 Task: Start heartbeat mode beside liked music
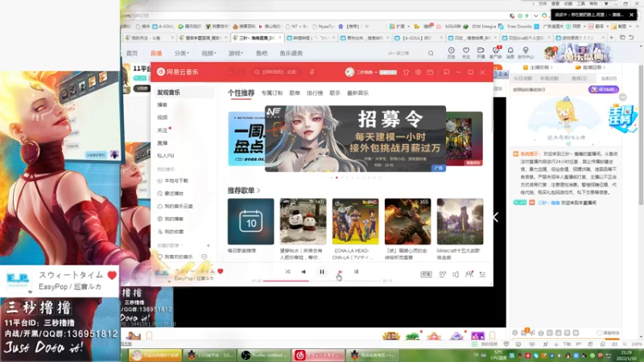(204, 257)
